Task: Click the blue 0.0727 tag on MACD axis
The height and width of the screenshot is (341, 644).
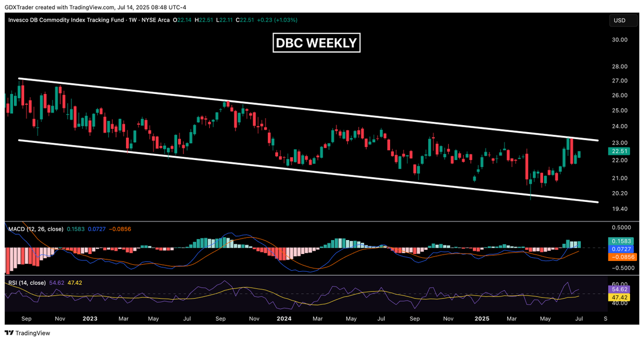Action: coord(621,250)
